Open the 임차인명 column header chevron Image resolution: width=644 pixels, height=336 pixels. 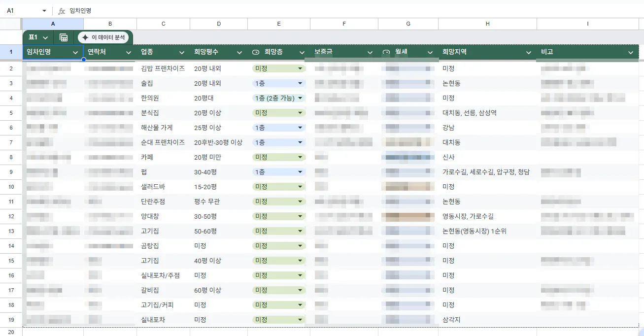coord(76,52)
